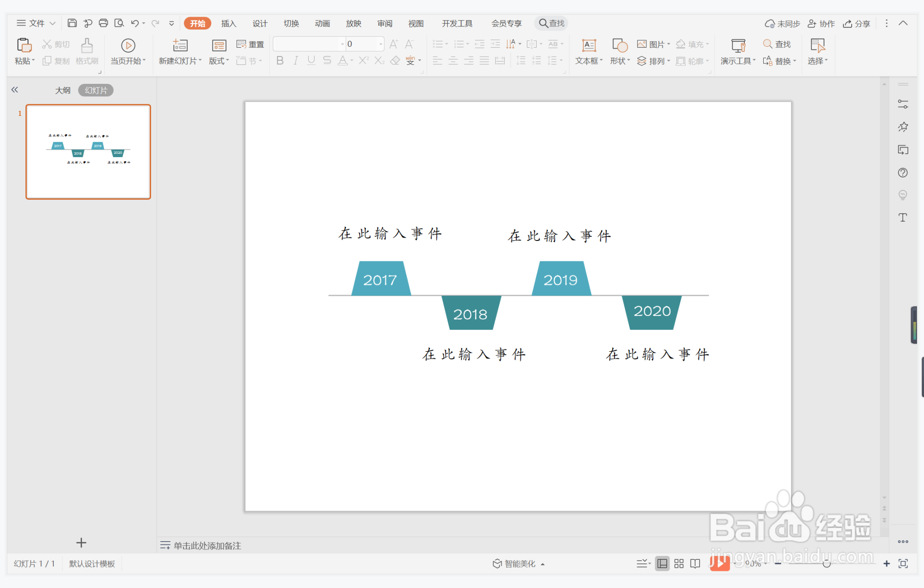The image size is (924, 588).
Task: Expand the font name dropdown
Action: 342,44
